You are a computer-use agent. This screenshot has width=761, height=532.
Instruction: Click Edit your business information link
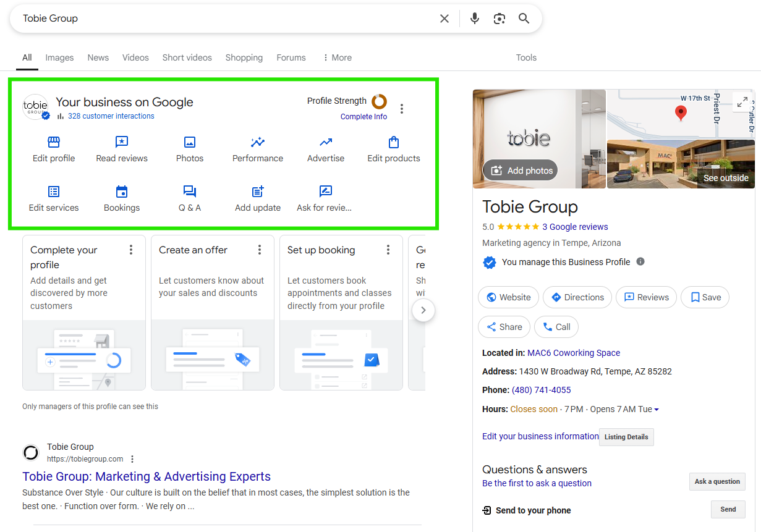540,436
